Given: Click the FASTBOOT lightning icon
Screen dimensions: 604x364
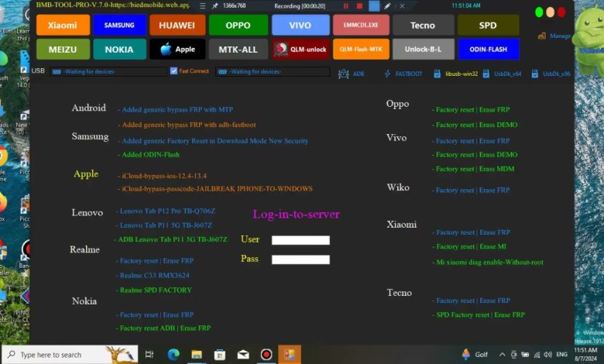Looking at the screenshot, I should (387, 74).
